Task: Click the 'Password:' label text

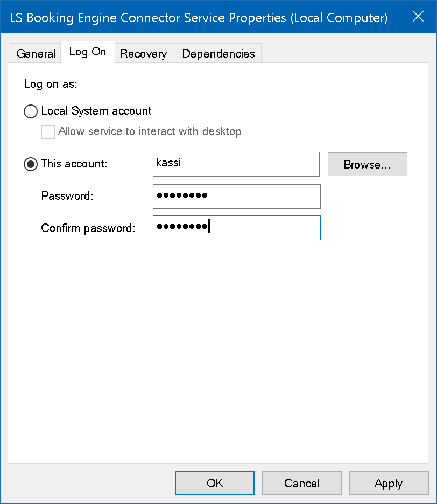Action: (67, 197)
